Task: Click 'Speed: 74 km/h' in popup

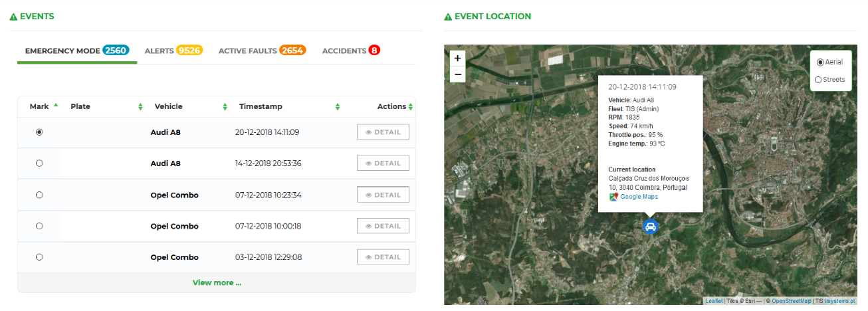Action: (x=632, y=126)
